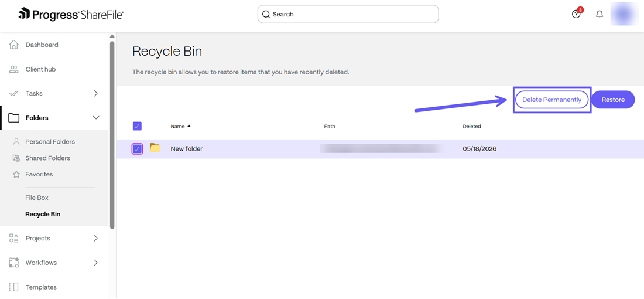Sort by the Name column header
Viewport: 644px width, 299px height.
point(177,126)
